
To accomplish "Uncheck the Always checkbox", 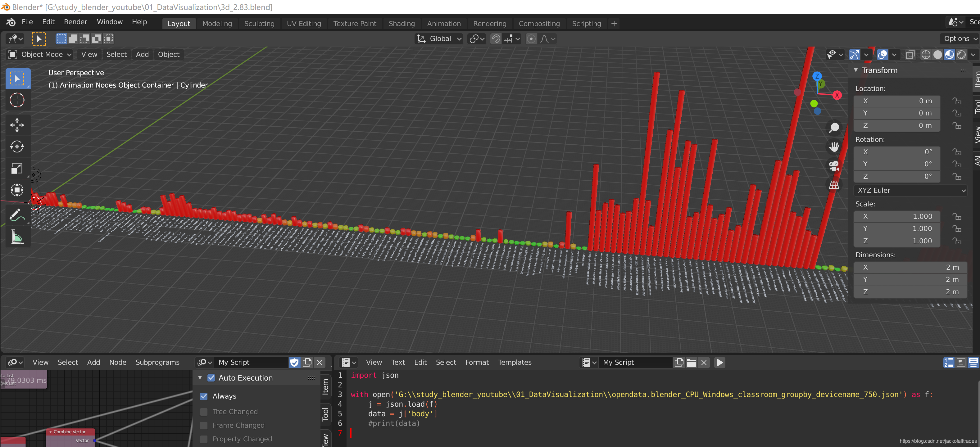I will point(204,396).
